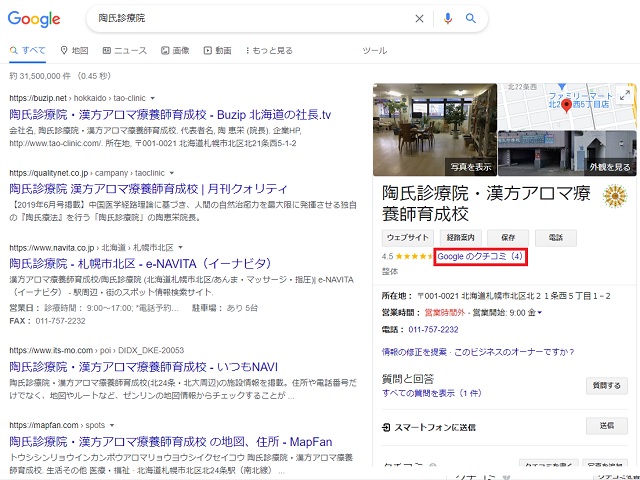This screenshot has width=640, height=480.
Task: Clear the search box with X icon
Action: tap(419, 18)
